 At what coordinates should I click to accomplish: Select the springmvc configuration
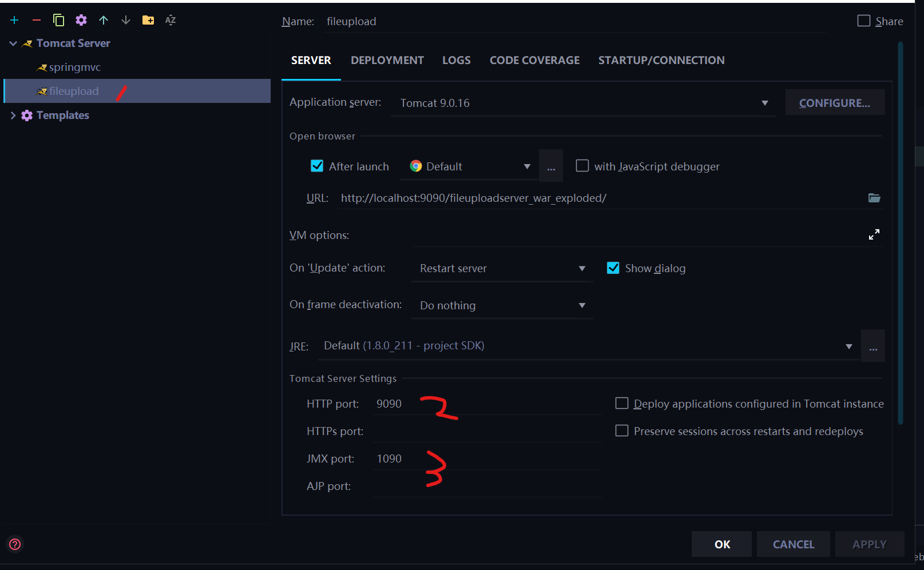pos(137,67)
